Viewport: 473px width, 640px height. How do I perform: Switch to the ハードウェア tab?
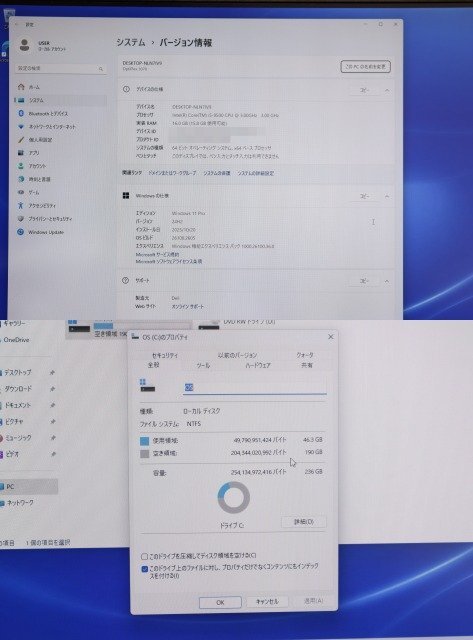(x=258, y=365)
